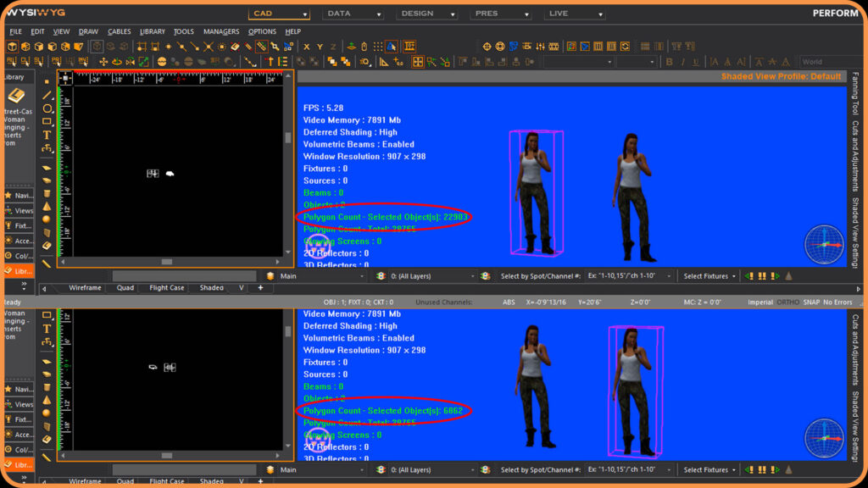Screen dimensions: 868x488
Task: Toggle the X axis constraint
Action: [307, 47]
